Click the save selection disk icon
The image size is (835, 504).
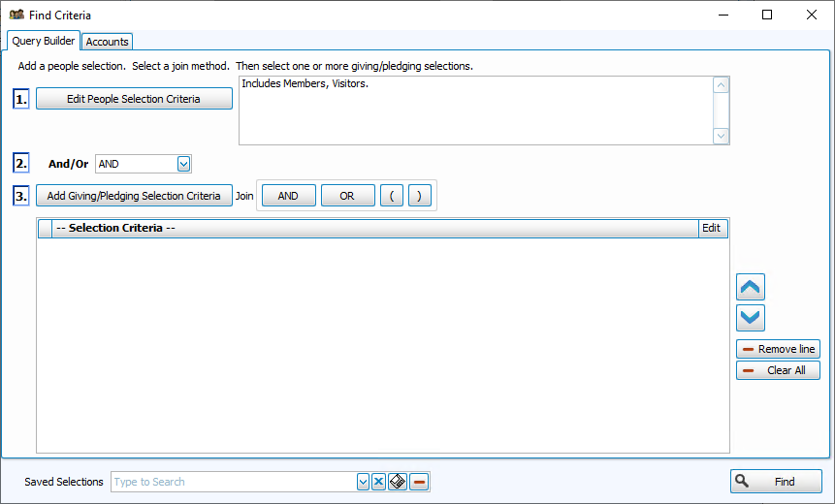398,482
